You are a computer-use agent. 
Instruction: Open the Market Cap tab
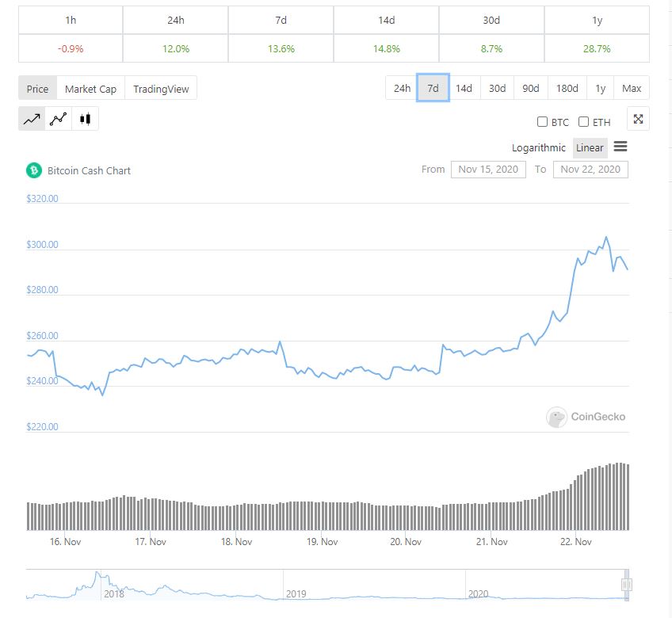[x=90, y=89]
